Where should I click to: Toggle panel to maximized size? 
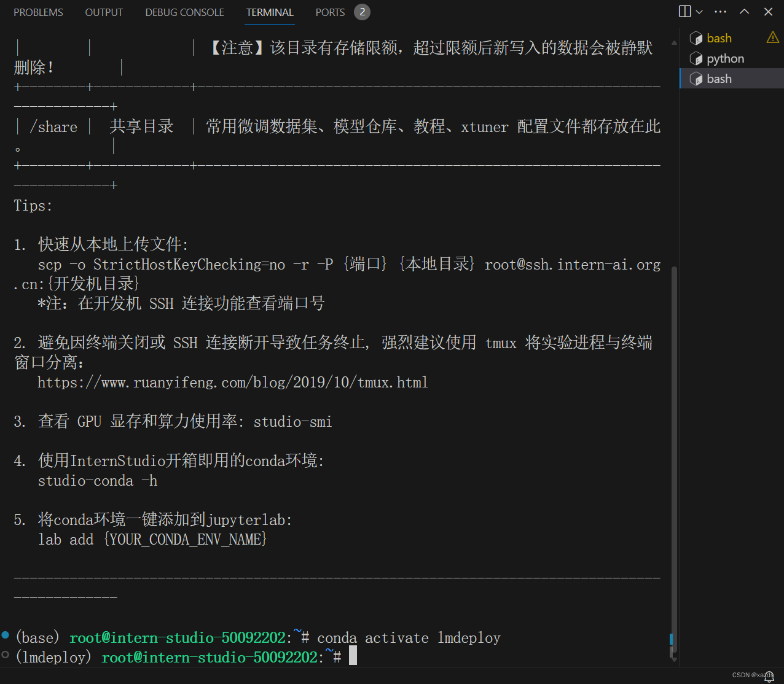click(743, 11)
